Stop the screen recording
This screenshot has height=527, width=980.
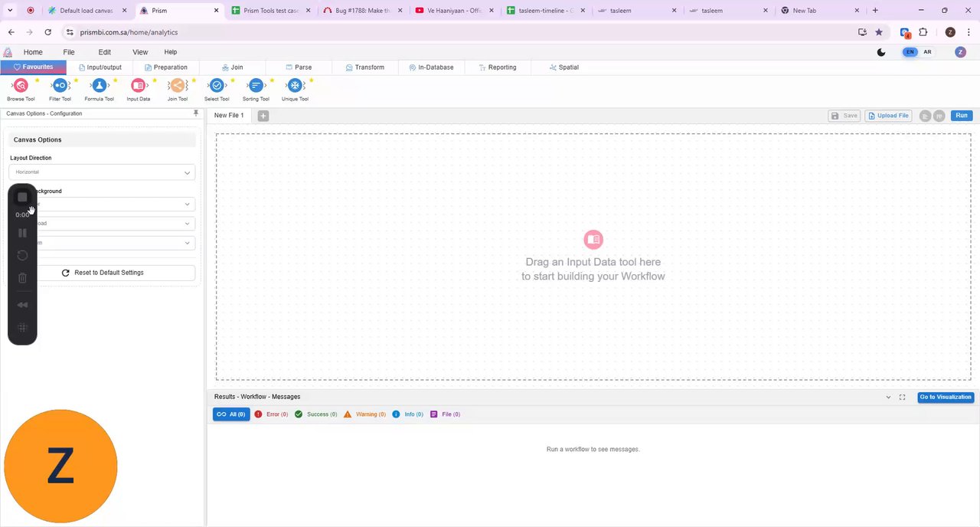pos(22,197)
